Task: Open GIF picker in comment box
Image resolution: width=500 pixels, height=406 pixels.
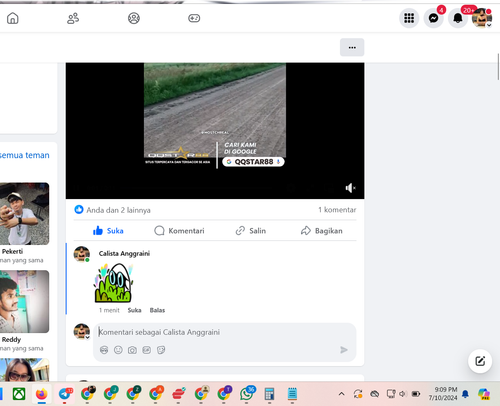Action: [x=147, y=350]
